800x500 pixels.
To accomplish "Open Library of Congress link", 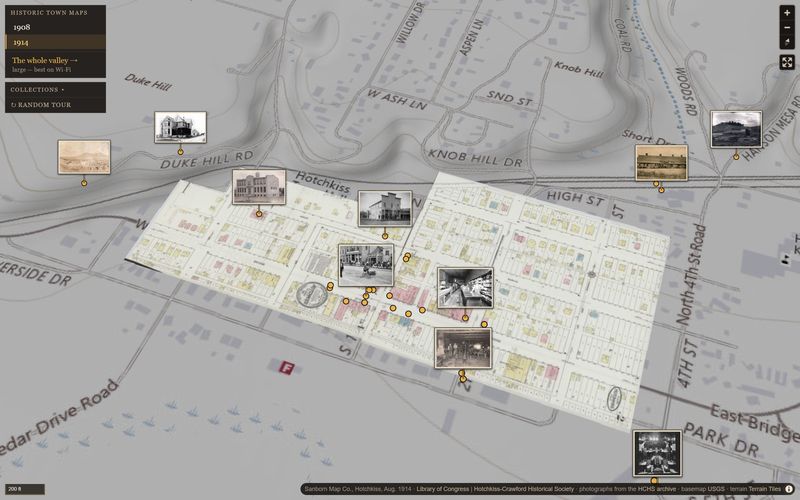I will pos(442,489).
